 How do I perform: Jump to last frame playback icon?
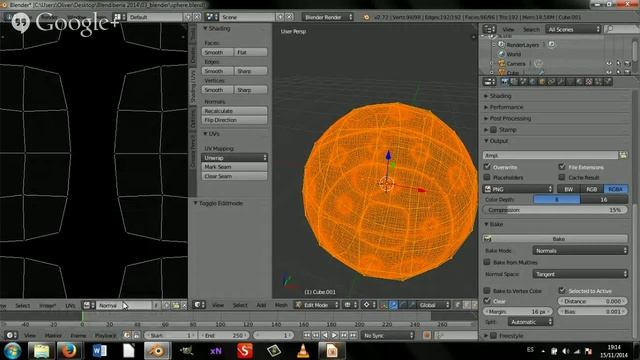(x=353, y=335)
